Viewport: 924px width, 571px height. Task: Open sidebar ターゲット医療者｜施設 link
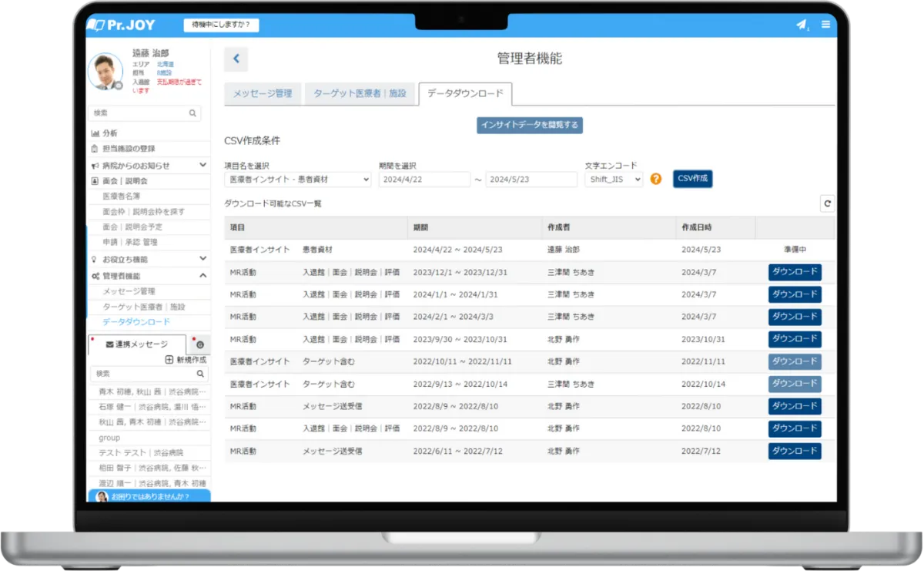(143, 307)
